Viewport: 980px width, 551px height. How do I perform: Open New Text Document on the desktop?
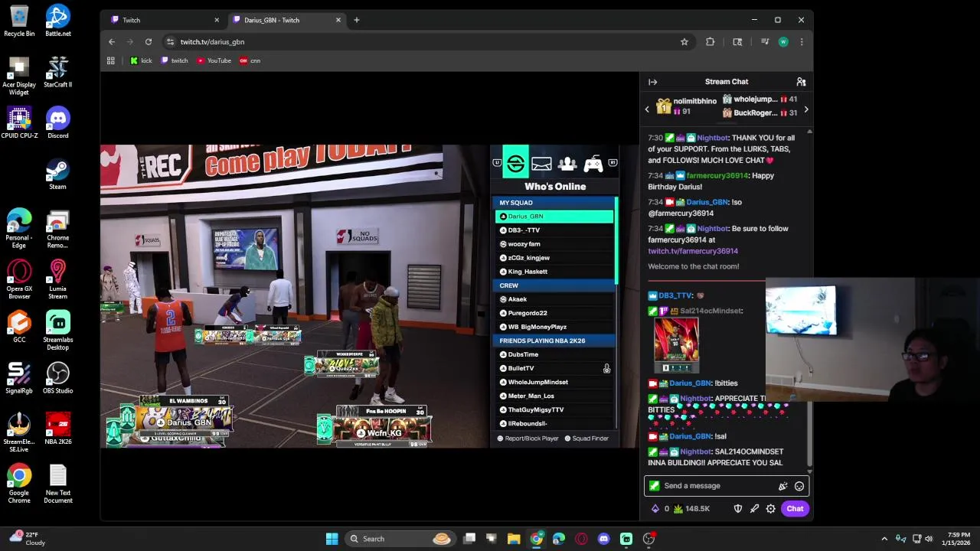point(58,484)
